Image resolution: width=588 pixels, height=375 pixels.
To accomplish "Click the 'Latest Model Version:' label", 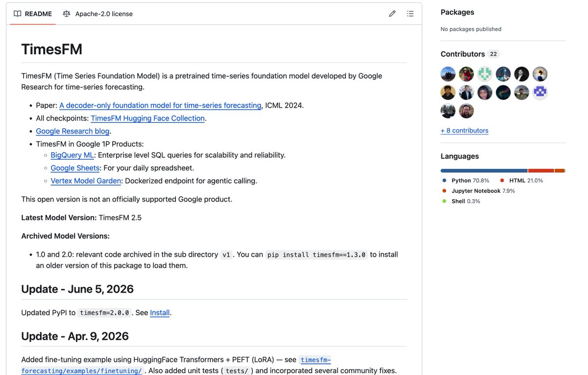I will tap(59, 217).
